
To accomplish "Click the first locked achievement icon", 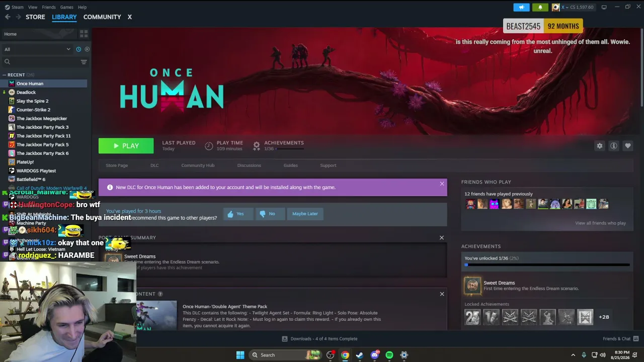I will [x=472, y=317].
